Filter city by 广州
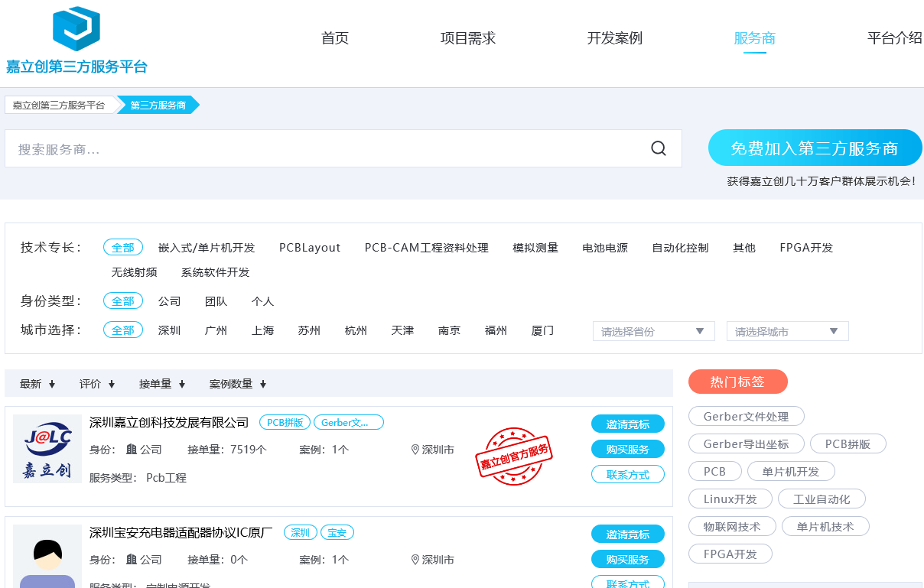This screenshot has width=924, height=588. 216,330
